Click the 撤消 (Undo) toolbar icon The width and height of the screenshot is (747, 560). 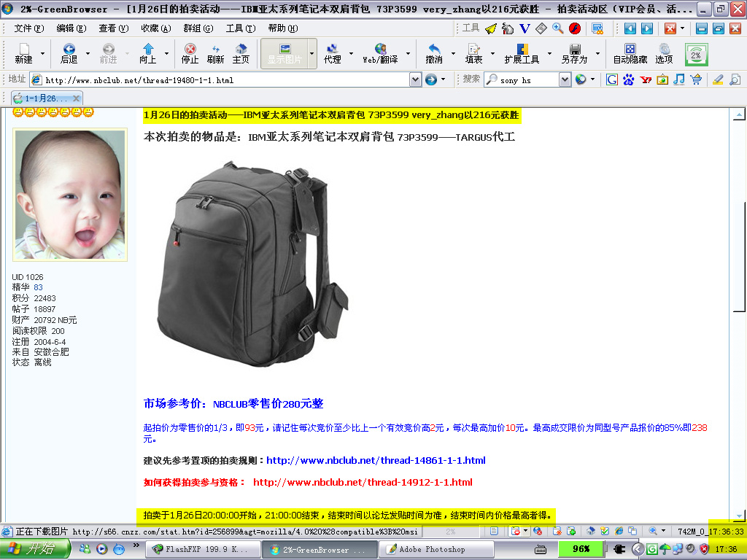pyautogui.click(x=434, y=53)
